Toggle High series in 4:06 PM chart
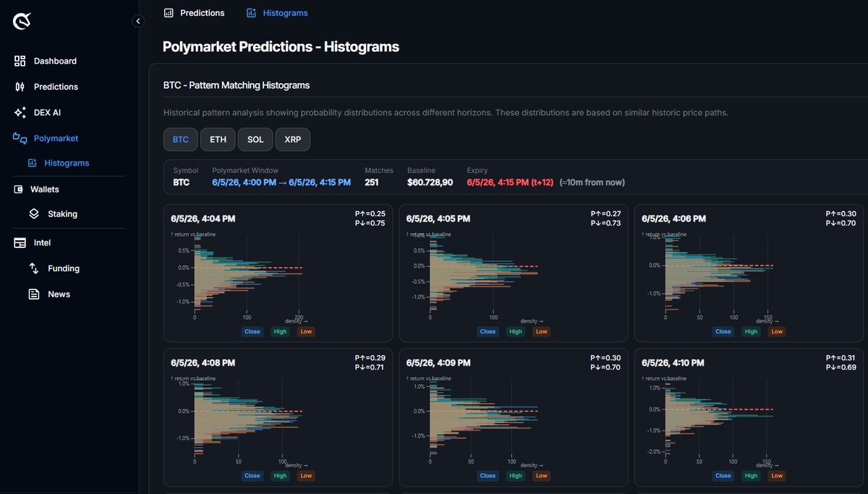868x494 pixels. click(x=751, y=332)
